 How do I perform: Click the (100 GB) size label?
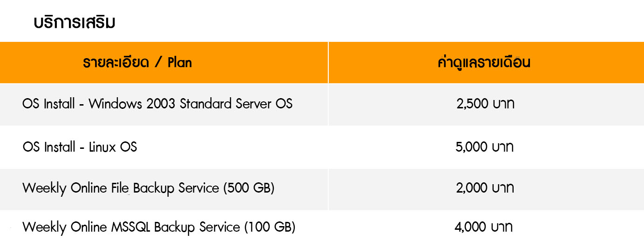pos(270,227)
